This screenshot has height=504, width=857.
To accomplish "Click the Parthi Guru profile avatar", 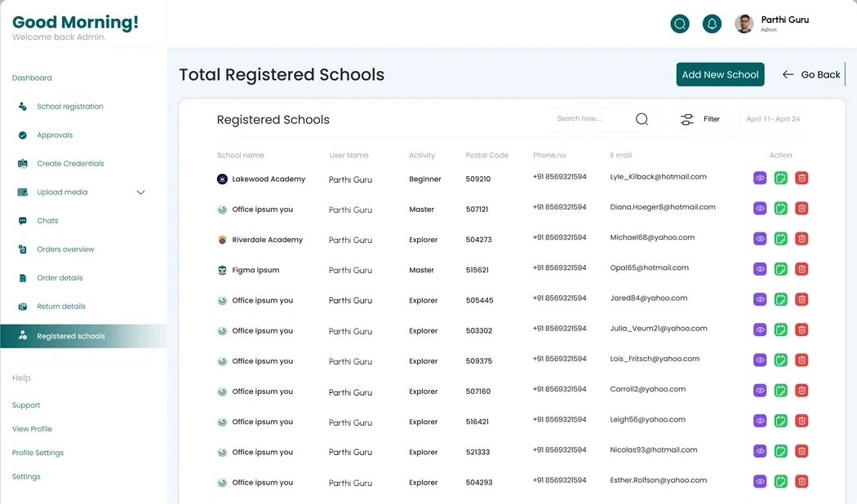I will click(x=744, y=24).
